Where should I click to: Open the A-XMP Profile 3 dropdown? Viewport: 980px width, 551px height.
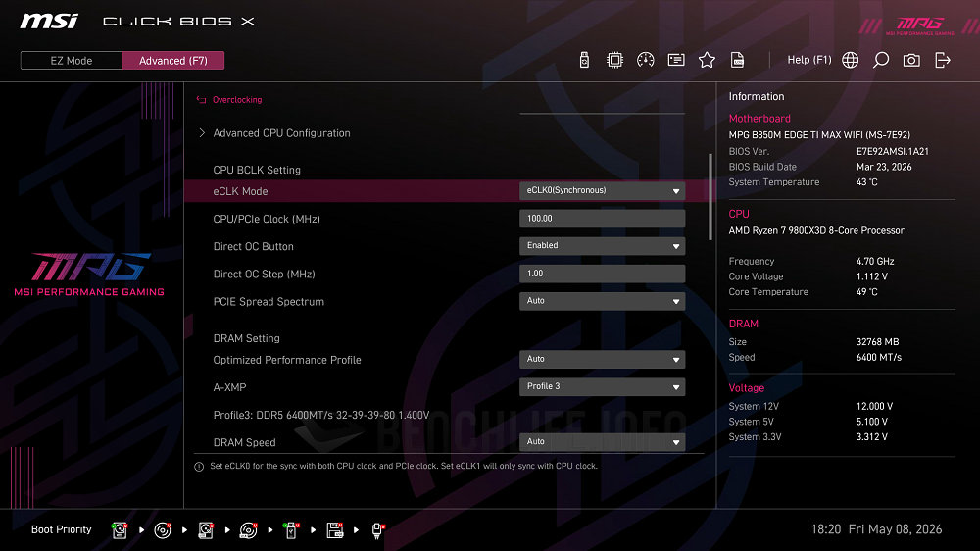click(602, 386)
